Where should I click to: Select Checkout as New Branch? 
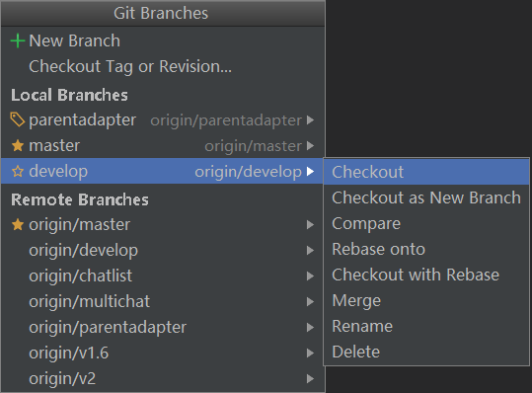coord(426,197)
